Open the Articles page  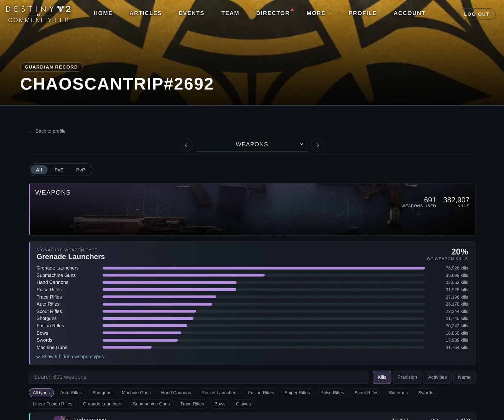click(146, 13)
